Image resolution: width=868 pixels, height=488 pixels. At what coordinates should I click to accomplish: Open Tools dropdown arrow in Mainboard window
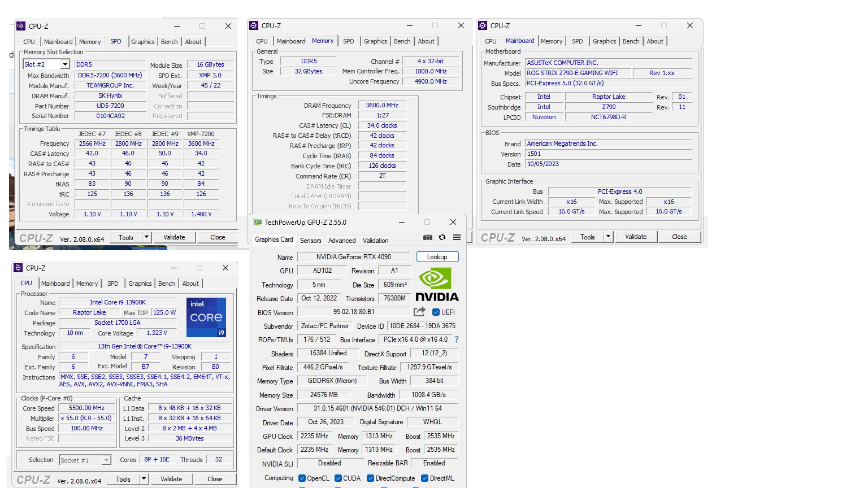pos(609,237)
